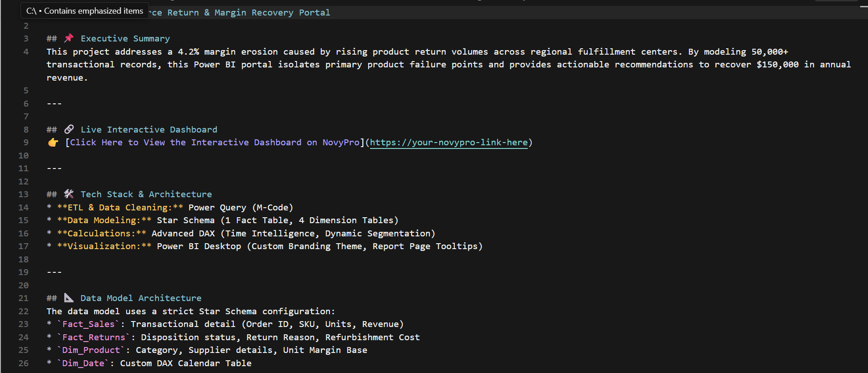Click line number 9 in the gutter
The width and height of the screenshot is (868, 373).
(x=26, y=143)
